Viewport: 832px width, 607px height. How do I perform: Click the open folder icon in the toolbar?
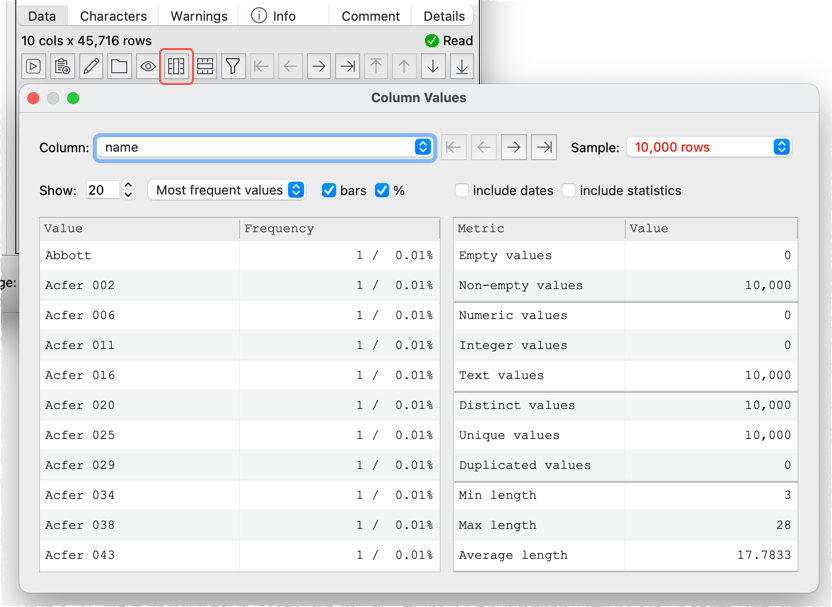coord(119,67)
